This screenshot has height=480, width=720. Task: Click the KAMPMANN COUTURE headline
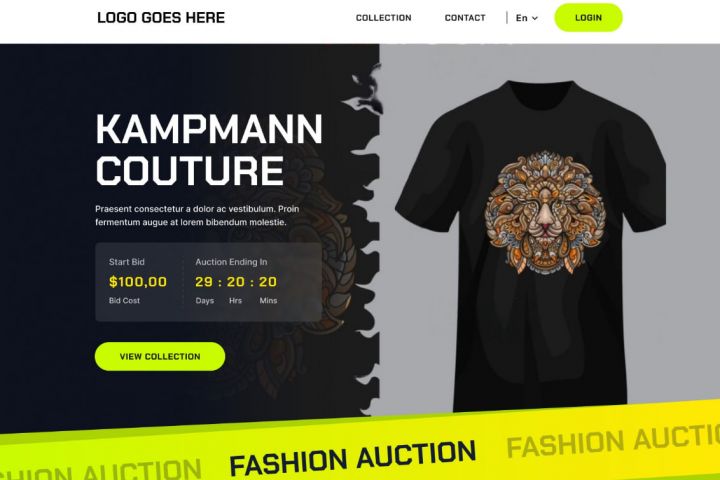pyautogui.click(x=209, y=150)
